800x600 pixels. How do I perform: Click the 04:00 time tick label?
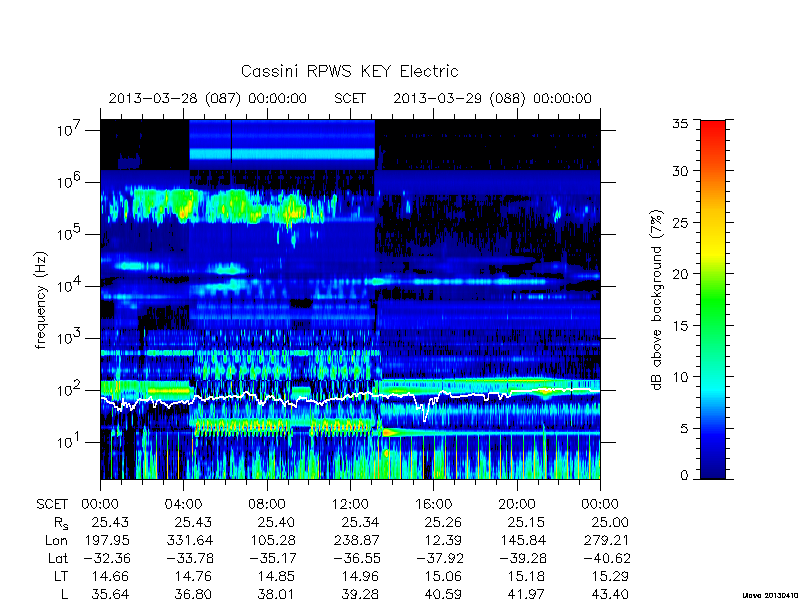coord(183,504)
